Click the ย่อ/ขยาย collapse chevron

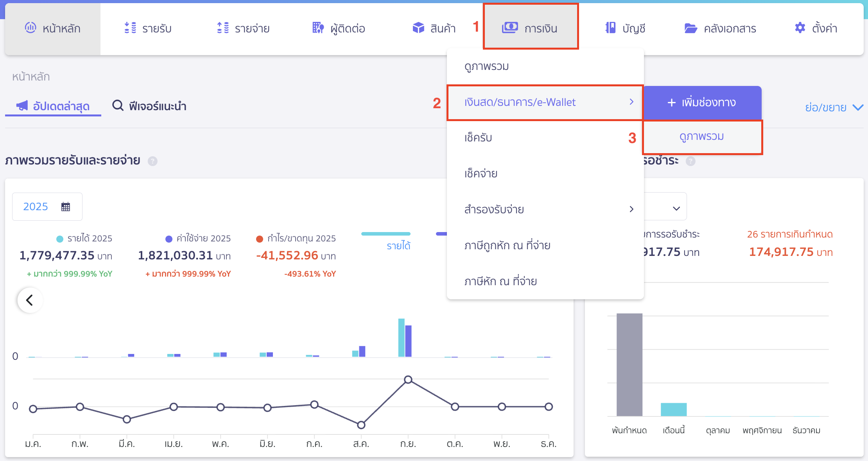pos(858,107)
